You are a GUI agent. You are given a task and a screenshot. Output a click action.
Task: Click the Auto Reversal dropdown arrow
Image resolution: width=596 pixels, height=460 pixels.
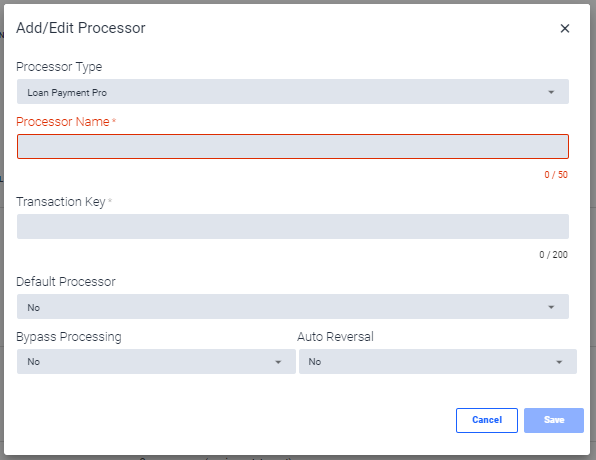[559, 362]
